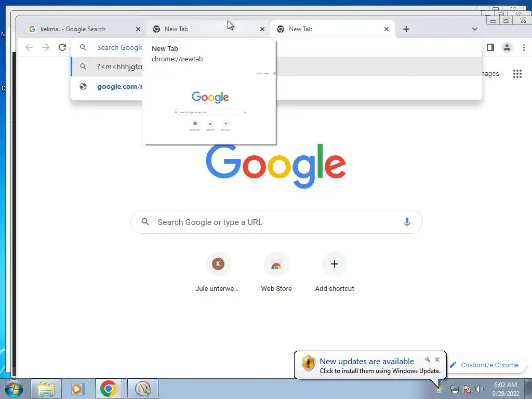Open notification options wrench icon
The image size is (532, 399).
tap(428, 360)
